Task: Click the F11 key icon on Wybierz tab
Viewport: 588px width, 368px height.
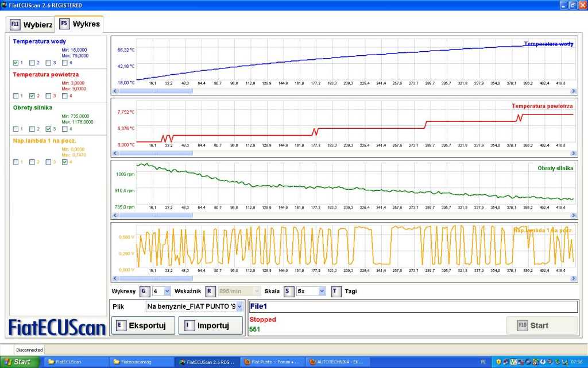Action: [15, 25]
